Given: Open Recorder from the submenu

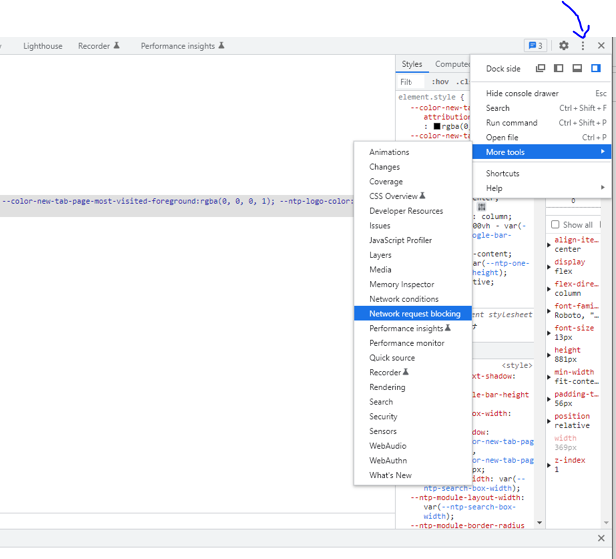Looking at the screenshot, I should (x=413, y=372).
